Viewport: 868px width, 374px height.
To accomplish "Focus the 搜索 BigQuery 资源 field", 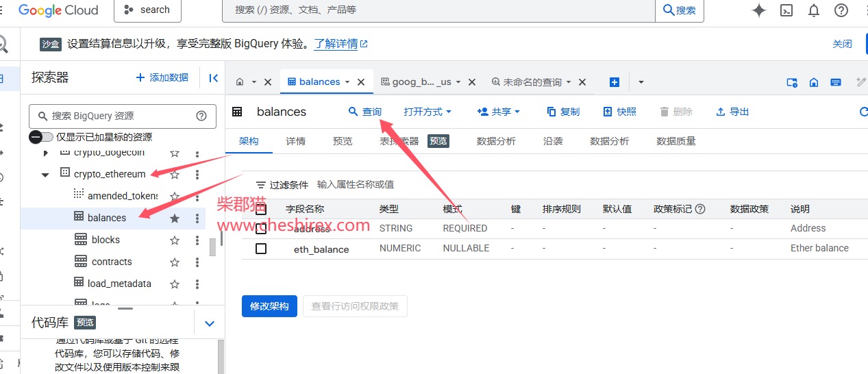I will [123, 116].
